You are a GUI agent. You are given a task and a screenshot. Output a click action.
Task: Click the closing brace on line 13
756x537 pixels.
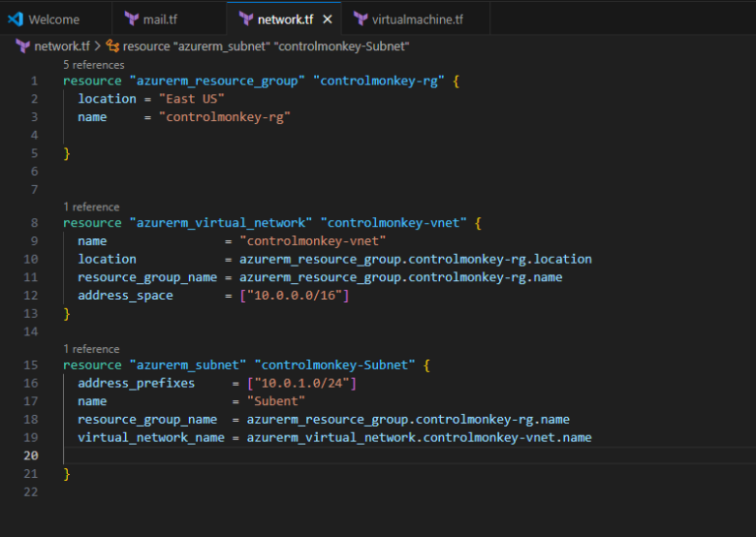click(67, 314)
